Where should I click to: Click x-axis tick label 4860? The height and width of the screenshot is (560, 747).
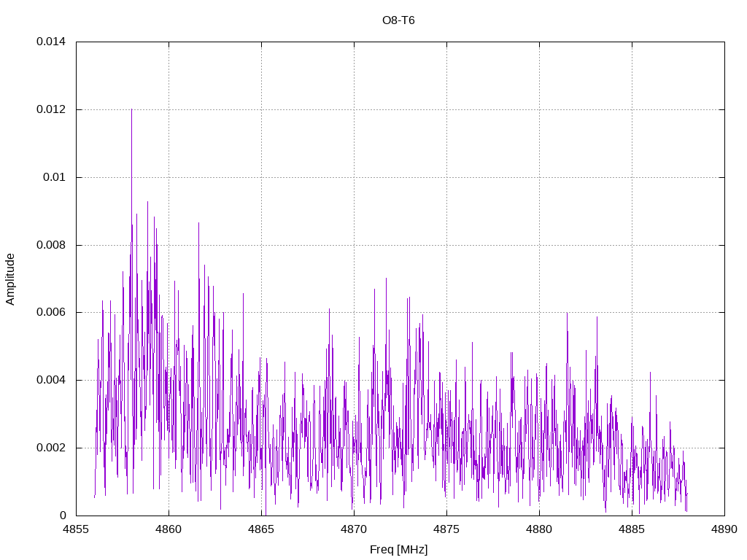tap(169, 529)
